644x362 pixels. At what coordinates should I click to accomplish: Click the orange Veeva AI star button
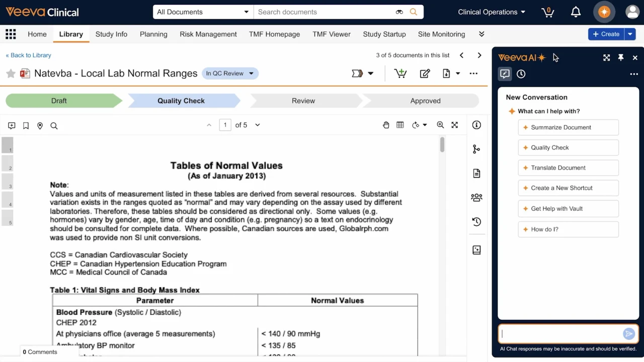pyautogui.click(x=604, y=12)
